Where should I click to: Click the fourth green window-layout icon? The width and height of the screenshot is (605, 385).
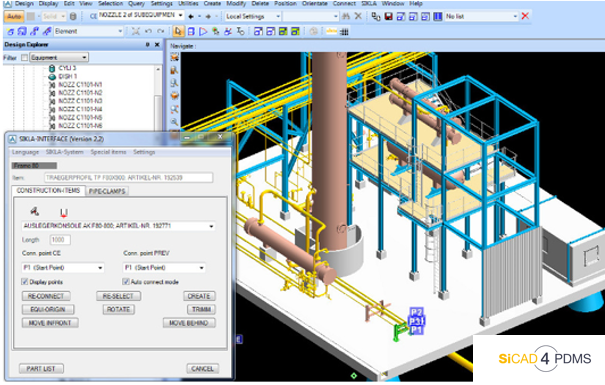(x=295, y=32)
